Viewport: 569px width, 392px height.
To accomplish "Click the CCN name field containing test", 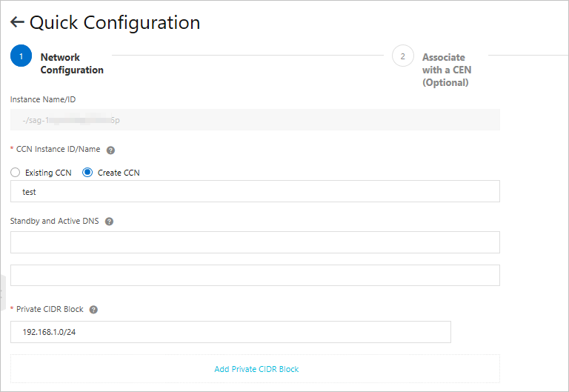I will (255, 191).
